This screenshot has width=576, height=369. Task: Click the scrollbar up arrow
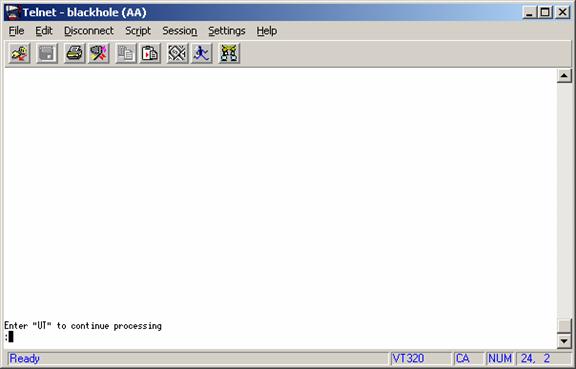(564, 76)
